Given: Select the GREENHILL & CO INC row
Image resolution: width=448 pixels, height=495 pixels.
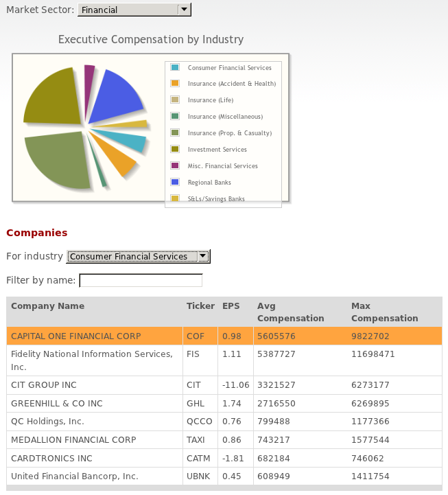Looking at the screenshot, I should (x=224, y=403).
